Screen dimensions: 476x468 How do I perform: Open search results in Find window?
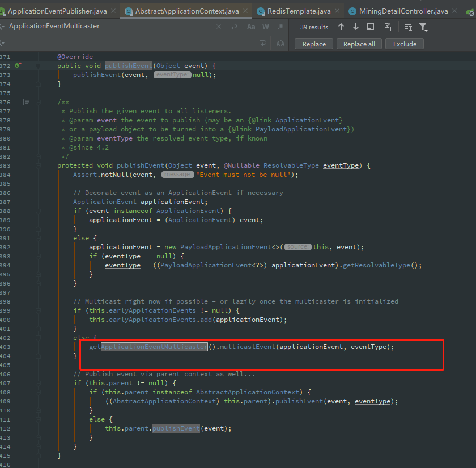[x=371, y=27]
